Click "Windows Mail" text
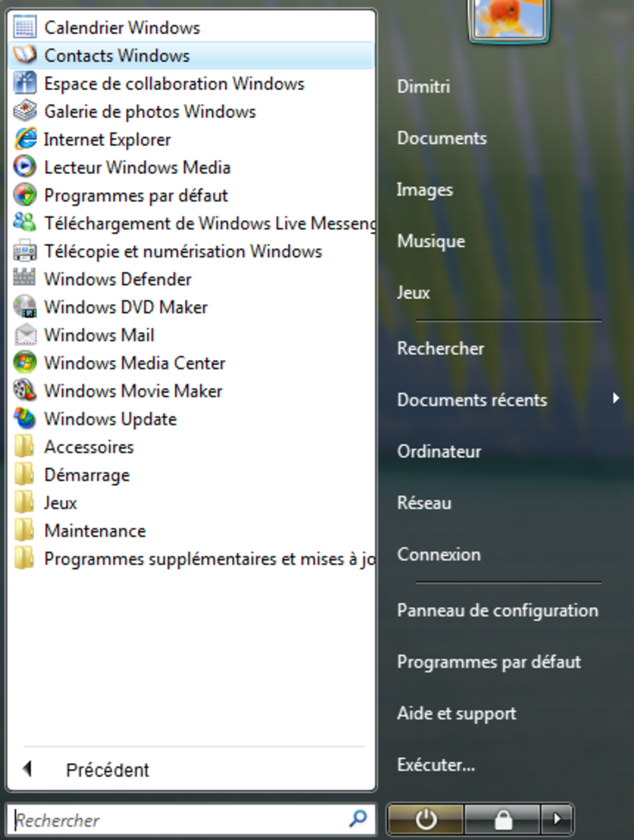Image resolution: width=634 pixels, height=840 pixels. tap(100, 335)
